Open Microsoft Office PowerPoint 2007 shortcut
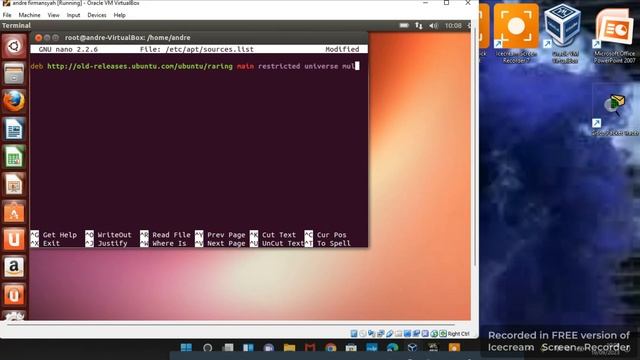 click(614, 35)
